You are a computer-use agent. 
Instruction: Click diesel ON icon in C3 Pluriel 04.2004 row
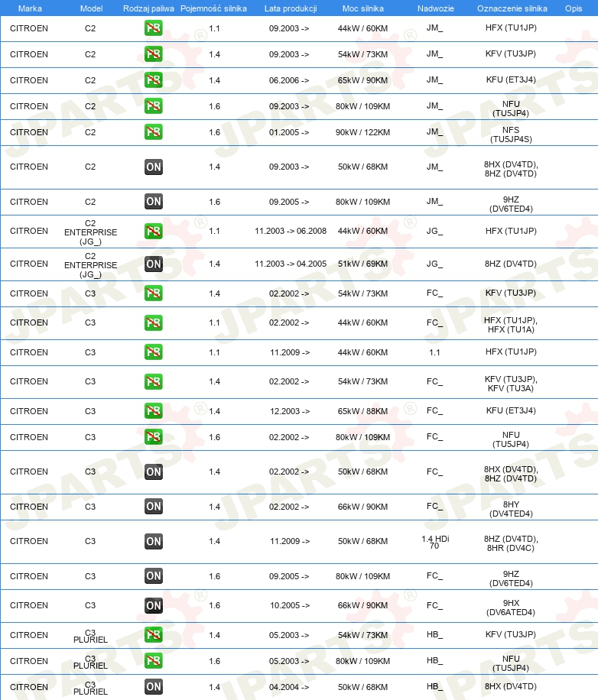tap(153, 686)
